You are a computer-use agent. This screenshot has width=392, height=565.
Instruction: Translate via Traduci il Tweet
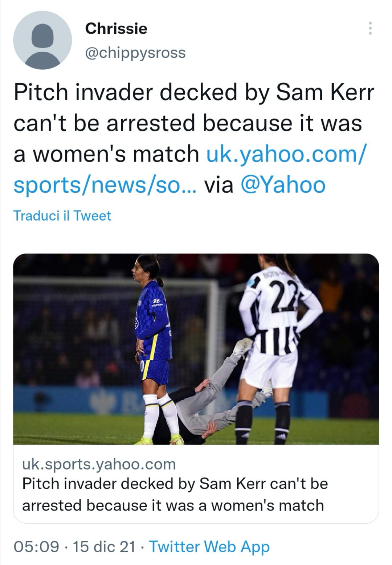[x=62, y=216]
